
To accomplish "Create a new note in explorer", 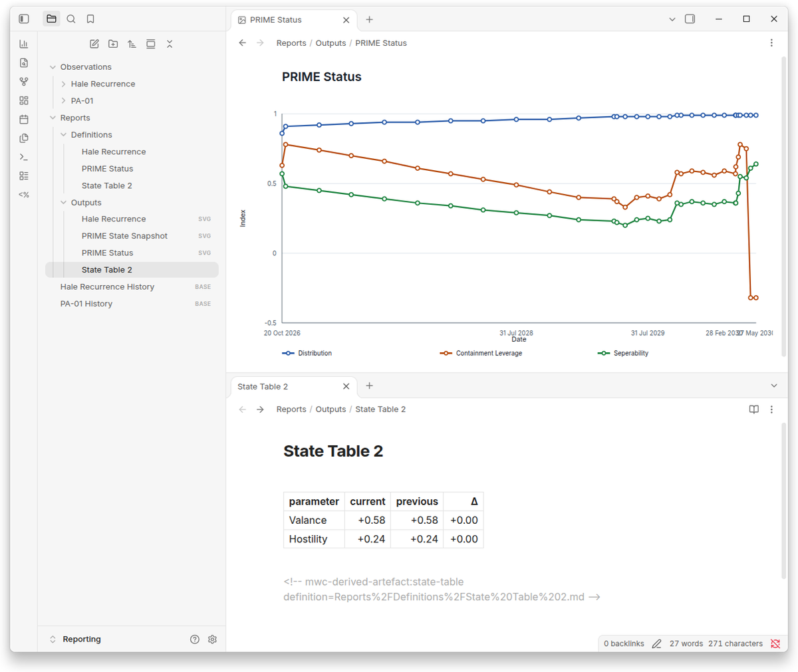I will (94, 44).
